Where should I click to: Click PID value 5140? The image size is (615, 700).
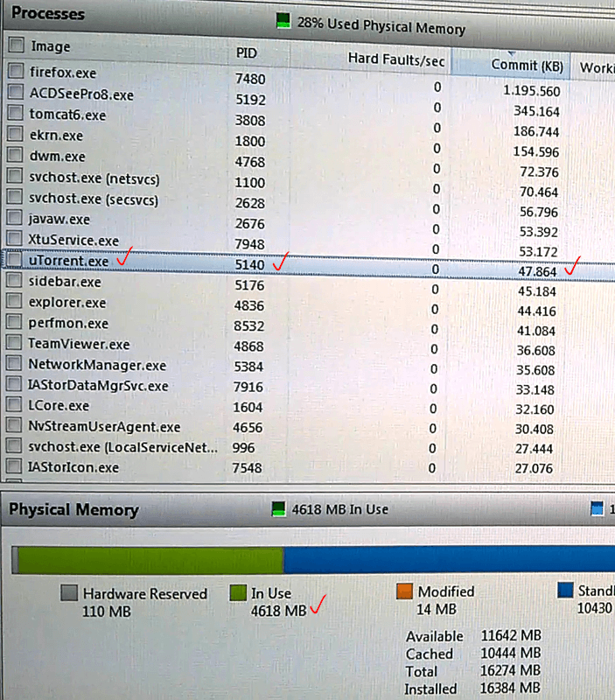[249, 265]
